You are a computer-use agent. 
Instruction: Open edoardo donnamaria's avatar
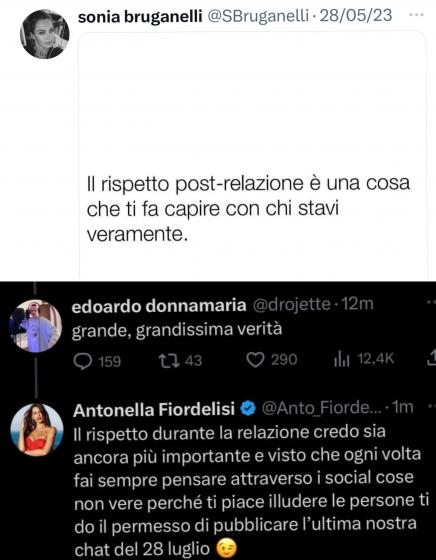click(35, 326)
